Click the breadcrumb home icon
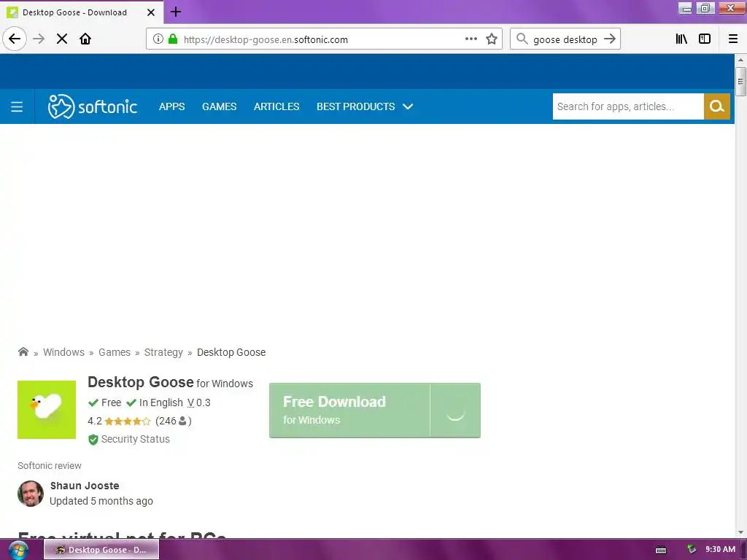The width and height of the screenshot is (747, 560). [23, 352]
